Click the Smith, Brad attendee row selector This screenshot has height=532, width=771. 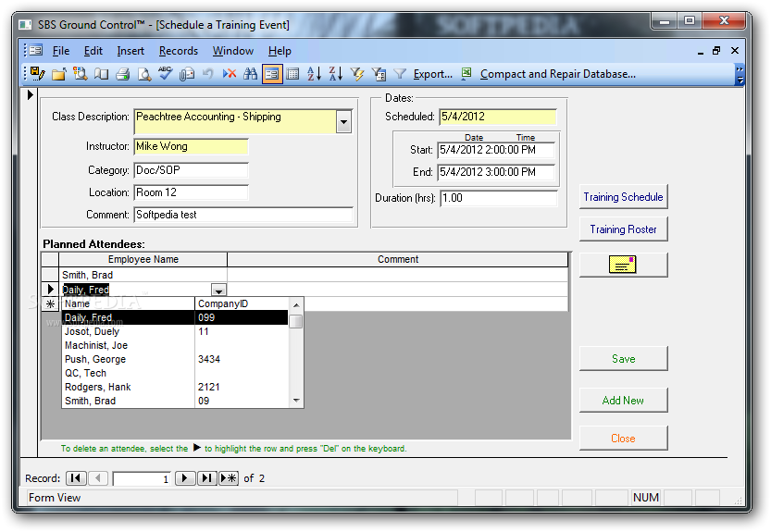50,275
